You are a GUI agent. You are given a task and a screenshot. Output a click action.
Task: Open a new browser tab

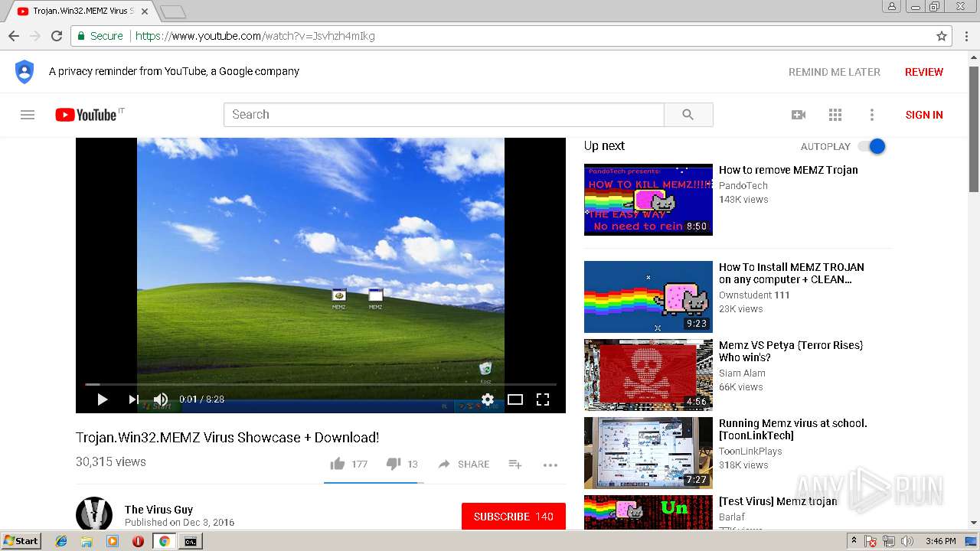(173, 11)
